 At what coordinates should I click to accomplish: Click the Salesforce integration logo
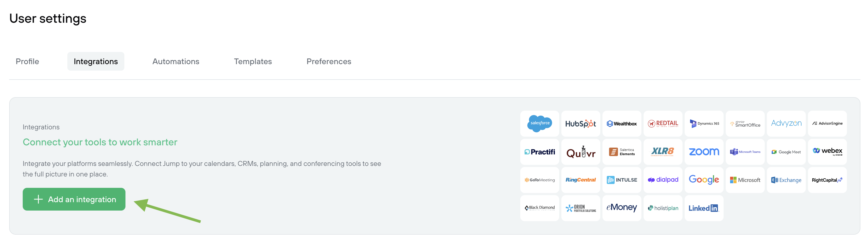click(539, 123)
